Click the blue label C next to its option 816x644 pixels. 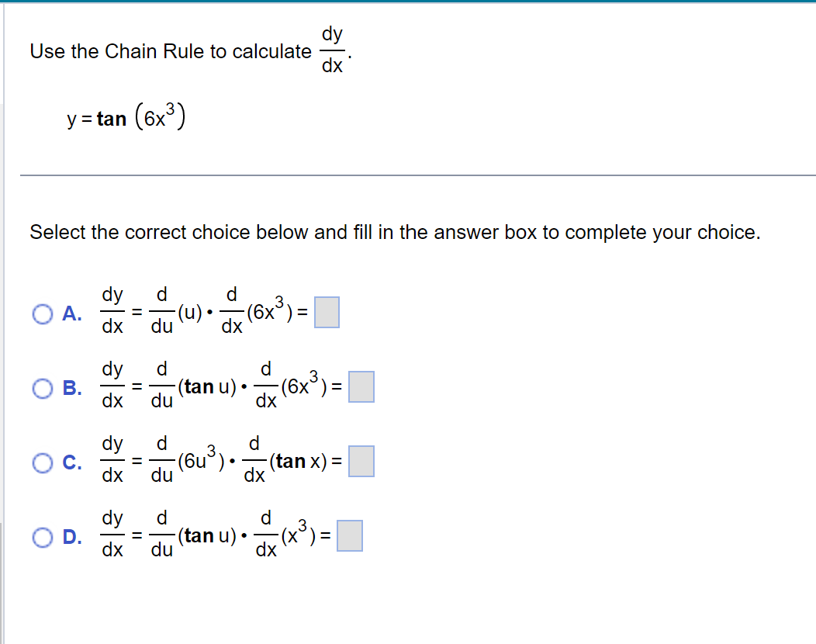tap(69, 462)
